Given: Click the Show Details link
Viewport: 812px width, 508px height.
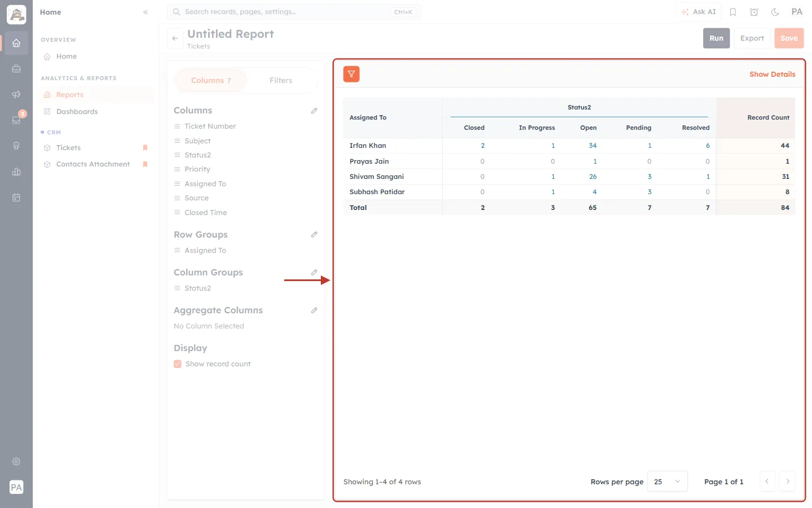Looking at the screenshot, I should coord(772,75).
